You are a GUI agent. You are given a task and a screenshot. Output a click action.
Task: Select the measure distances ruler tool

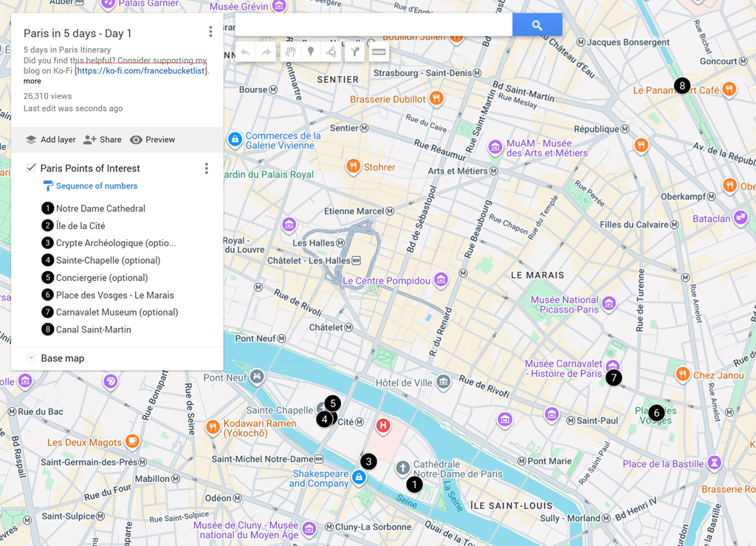379,52
